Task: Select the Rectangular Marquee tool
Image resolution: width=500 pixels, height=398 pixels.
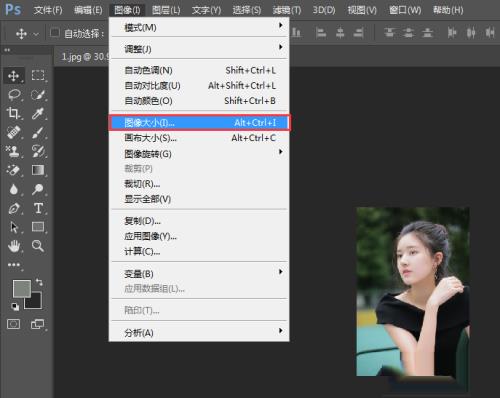Action: tap(38, 75)
